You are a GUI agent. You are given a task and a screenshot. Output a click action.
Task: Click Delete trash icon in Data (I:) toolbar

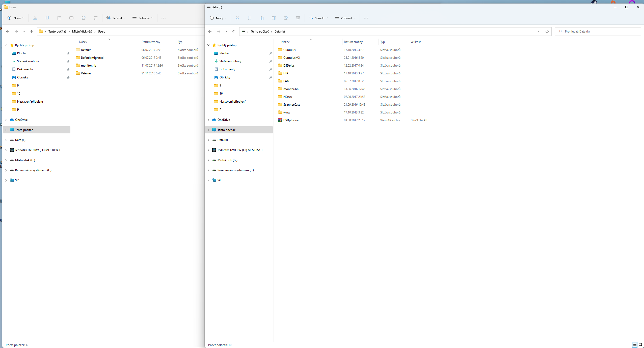(x=298, y=18)
